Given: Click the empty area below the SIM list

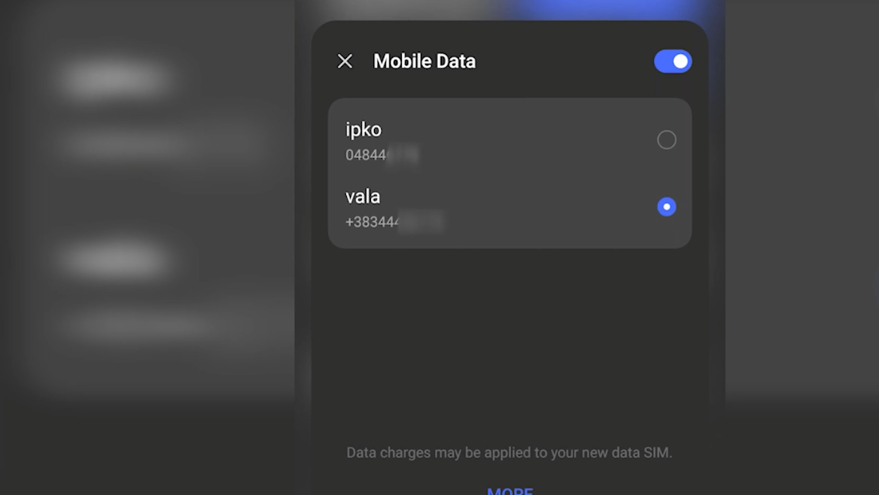Looking at the screenshot, I should click(509, 340).
